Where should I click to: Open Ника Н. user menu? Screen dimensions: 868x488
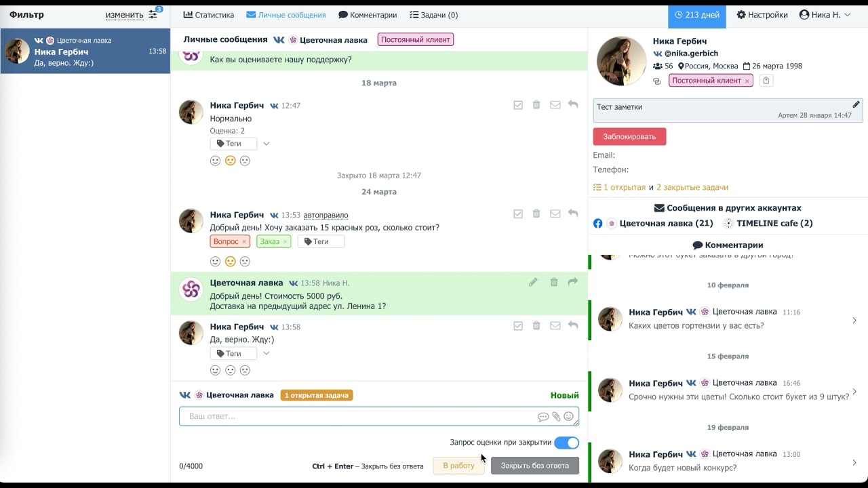825,15
